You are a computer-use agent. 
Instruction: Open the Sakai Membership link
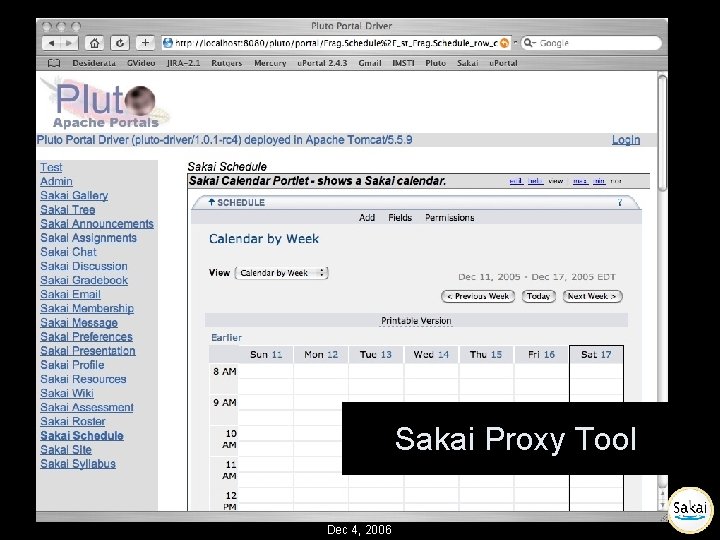87,309
